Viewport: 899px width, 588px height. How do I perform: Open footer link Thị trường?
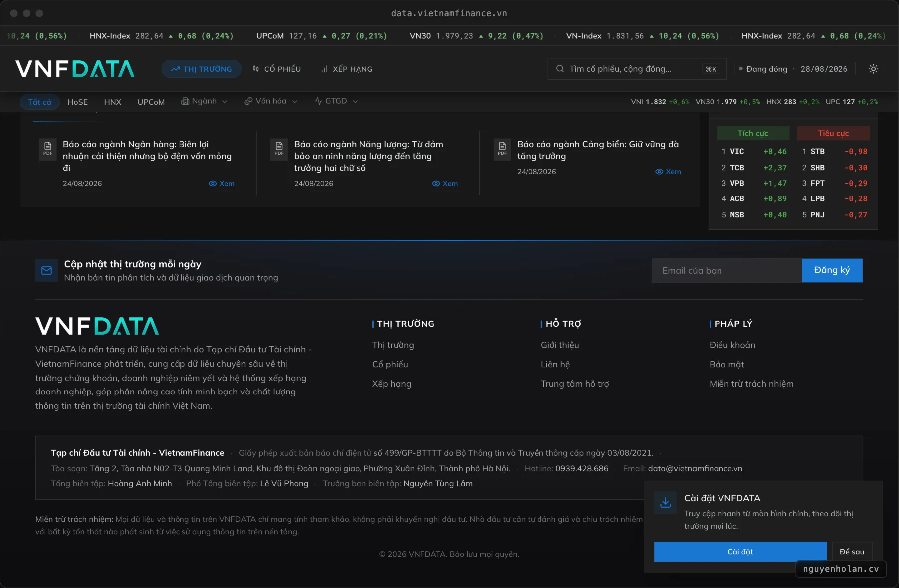[393, 345]
